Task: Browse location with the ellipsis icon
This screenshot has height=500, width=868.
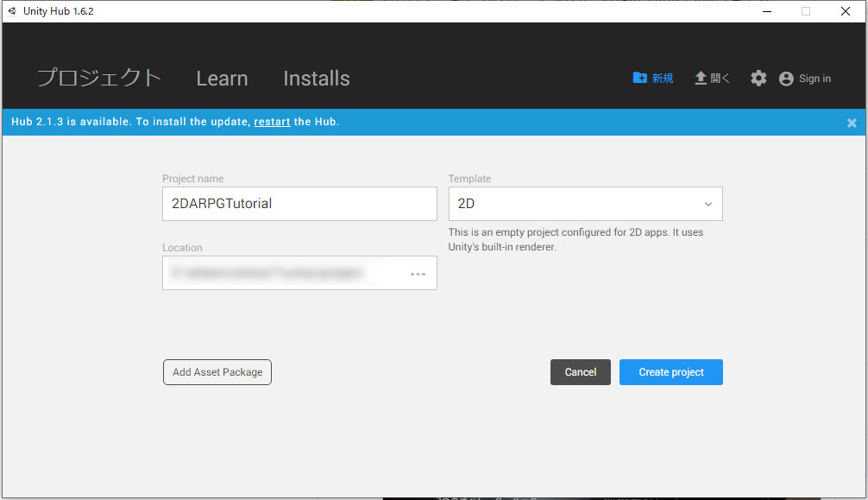Action: click(418, 274)
